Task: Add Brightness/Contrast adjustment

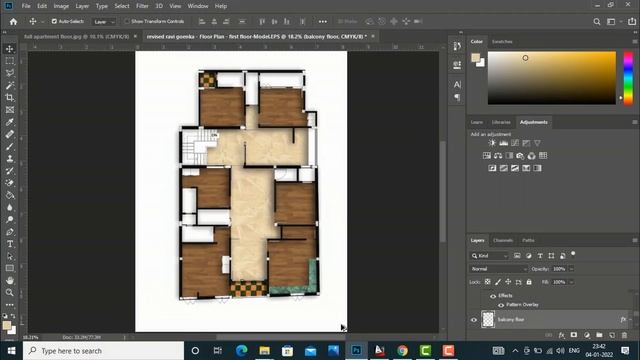Action: click(492, 143)
